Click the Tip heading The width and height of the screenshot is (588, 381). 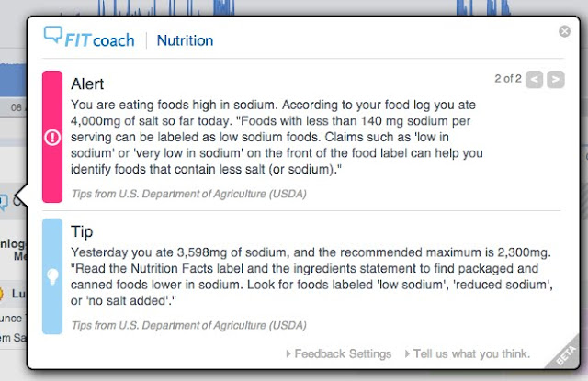coord(82,231)
